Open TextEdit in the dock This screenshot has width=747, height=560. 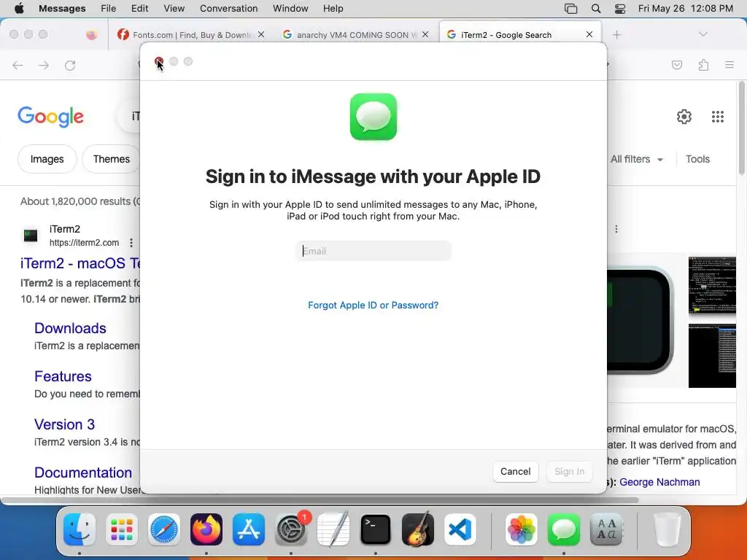[333, 529]
